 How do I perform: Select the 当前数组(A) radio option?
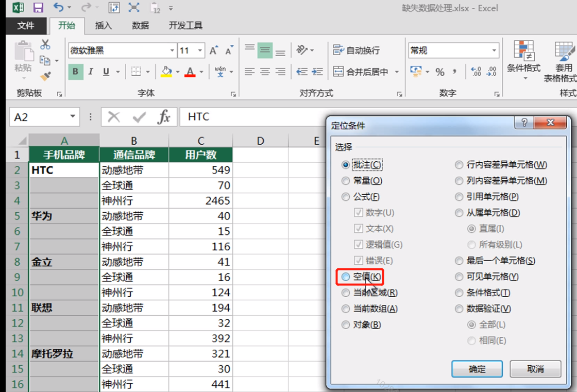tap(369, 309)
